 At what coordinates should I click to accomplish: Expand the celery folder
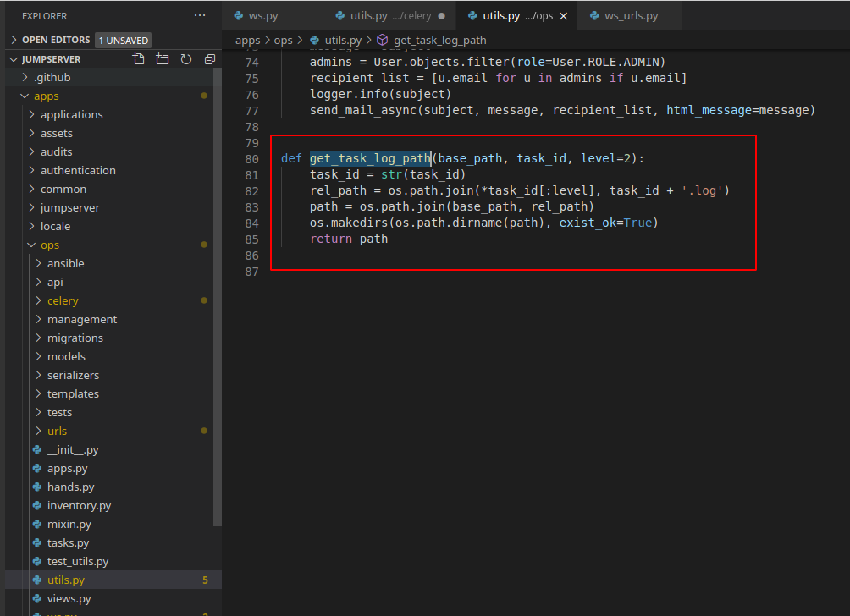(x=38, y=300)
